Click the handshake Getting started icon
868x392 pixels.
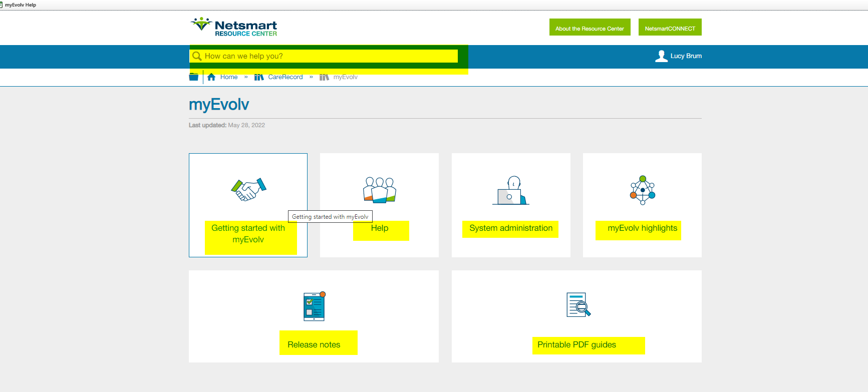(x=248, y=190)
